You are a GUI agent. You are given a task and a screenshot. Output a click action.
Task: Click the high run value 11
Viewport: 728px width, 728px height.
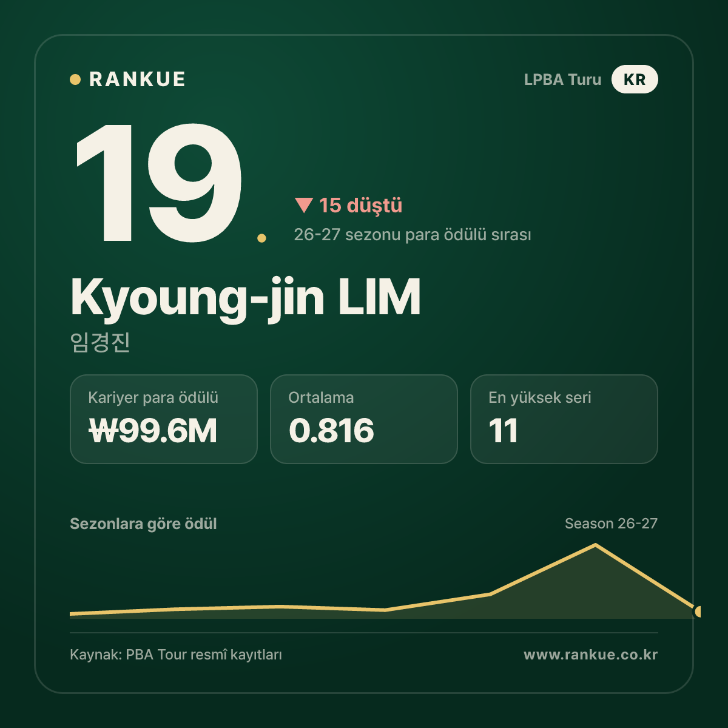[503, 431]
